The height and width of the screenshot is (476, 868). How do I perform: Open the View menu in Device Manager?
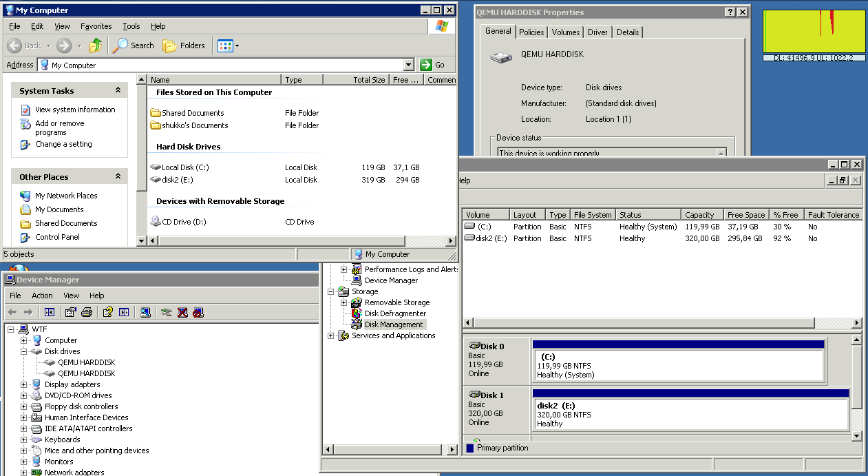71,296
